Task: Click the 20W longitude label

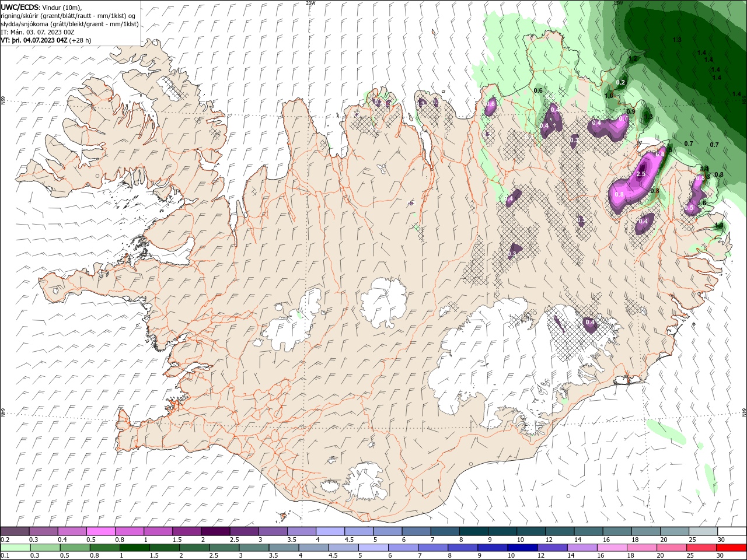Action: point(310,3)
